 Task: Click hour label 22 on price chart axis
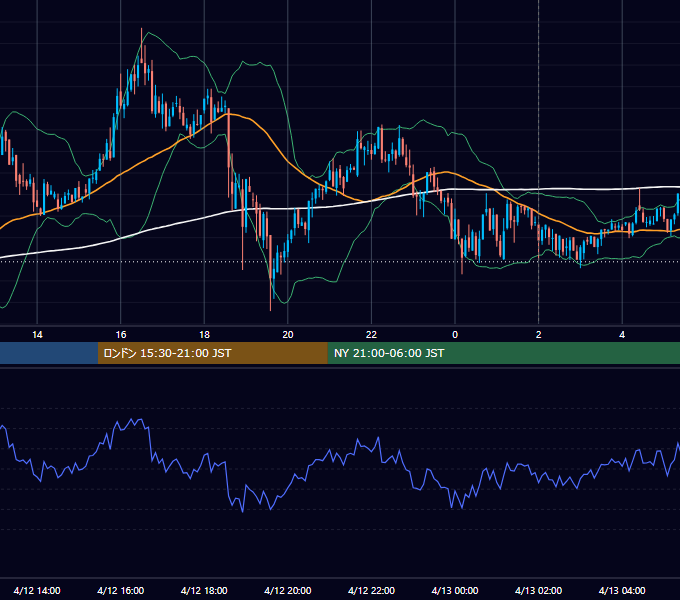click(x=371, y=335)
